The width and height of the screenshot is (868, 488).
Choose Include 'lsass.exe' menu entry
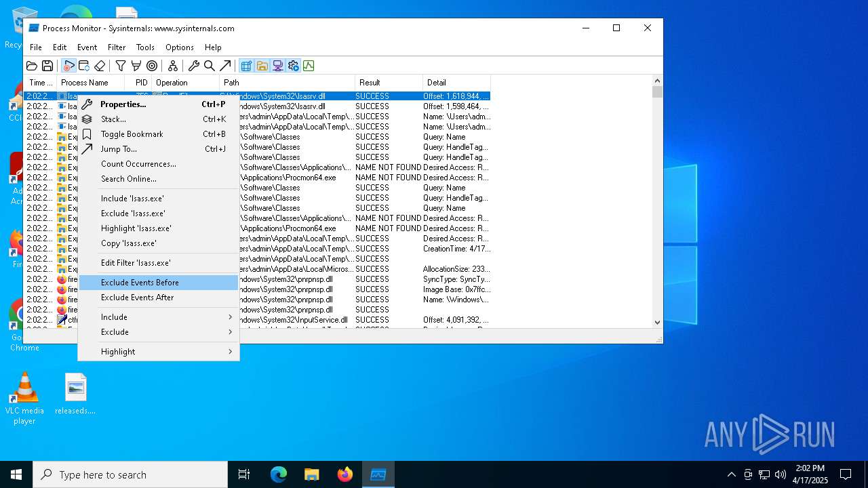pos(158,199)
